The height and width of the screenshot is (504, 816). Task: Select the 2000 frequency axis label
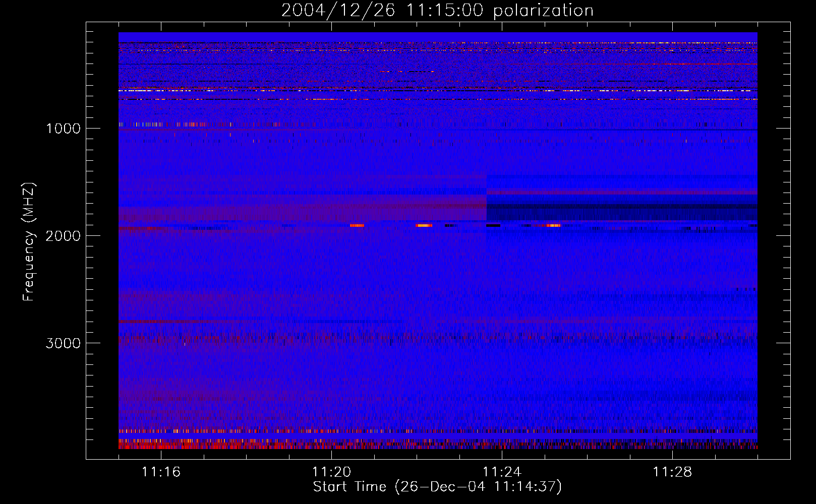(x=63, y=236)
